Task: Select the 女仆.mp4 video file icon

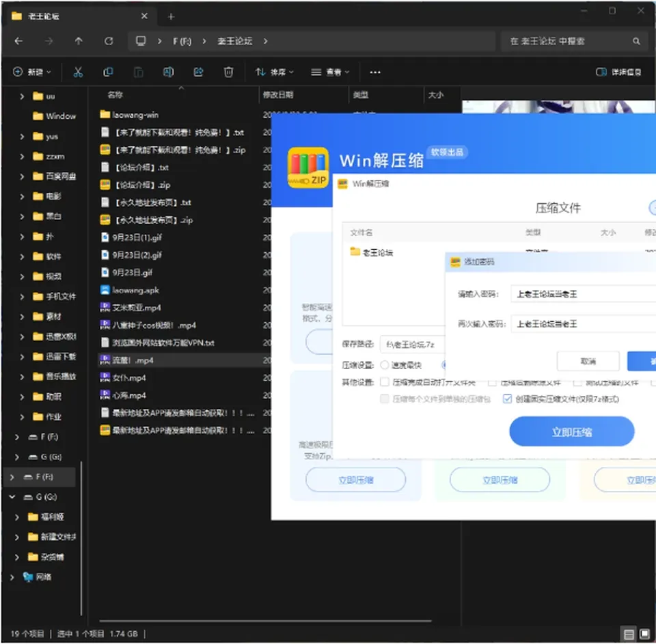Action: pos(105,378)
